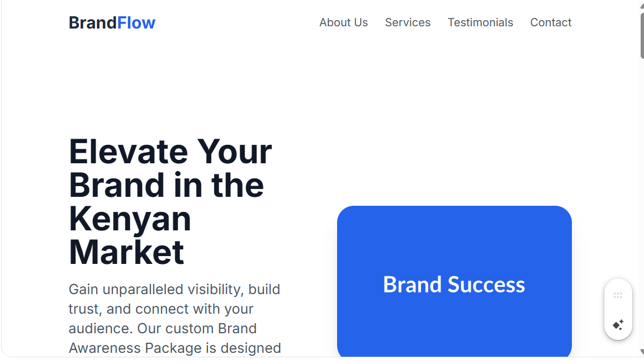
Task: Click the scroll-up arrow at top right
Action: click(x=642, y=6)
